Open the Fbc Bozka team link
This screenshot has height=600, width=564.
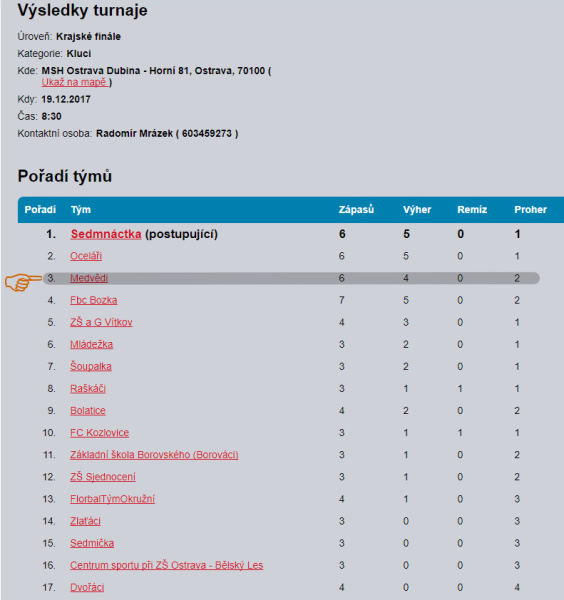[94, 300]
